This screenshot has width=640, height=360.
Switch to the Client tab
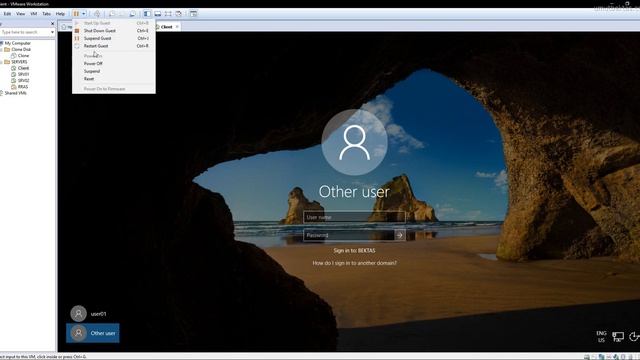(167, 27)
